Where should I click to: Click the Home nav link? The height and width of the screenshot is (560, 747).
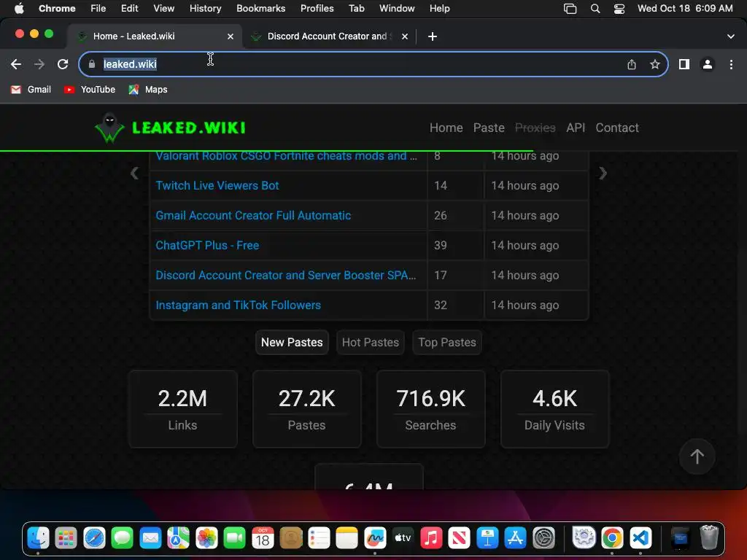coord(446,128)
